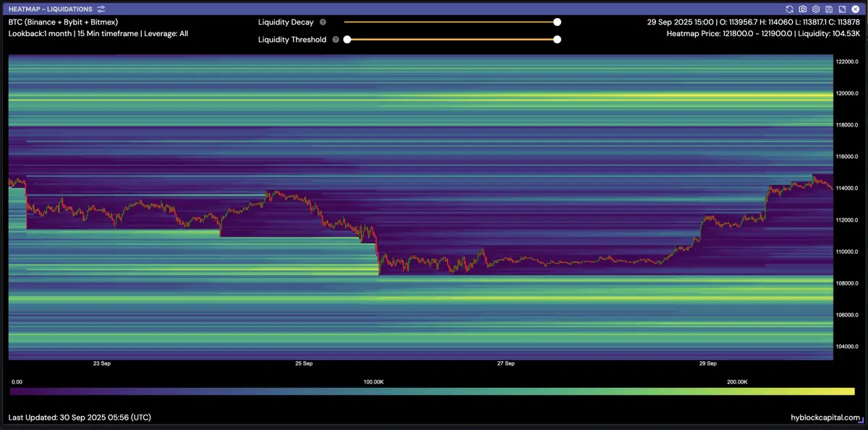Open widget settings gear
The image size is (868, 430).
(x=816, y=9)
